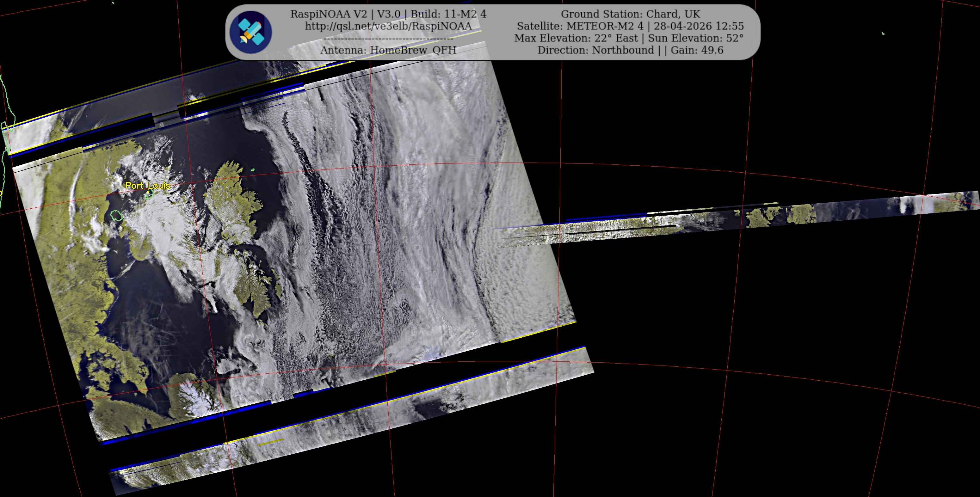Click the yellow Port Louis marker dot
The height and width of the screenshot is (497, 980).
pos(148,192)
